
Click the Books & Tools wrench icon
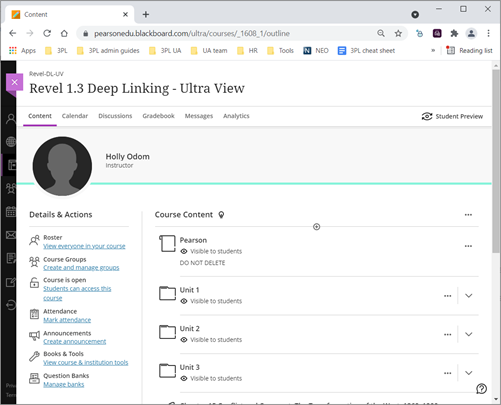click(x=34, y=357)
